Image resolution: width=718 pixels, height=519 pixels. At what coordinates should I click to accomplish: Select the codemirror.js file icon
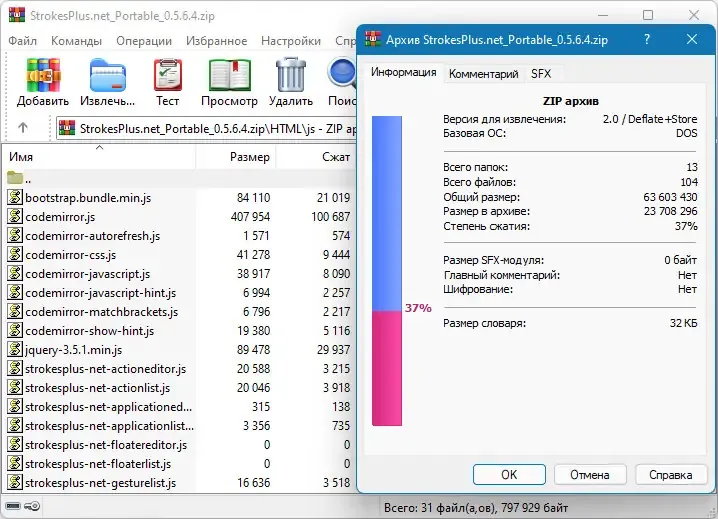[x=15, y=216]
